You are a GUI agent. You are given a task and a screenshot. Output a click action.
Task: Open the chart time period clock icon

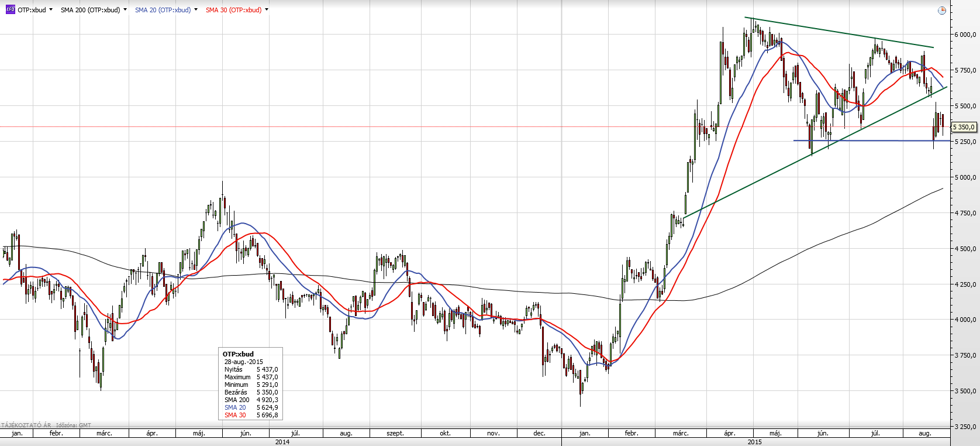pyautogui.click(x=941, y=11)
